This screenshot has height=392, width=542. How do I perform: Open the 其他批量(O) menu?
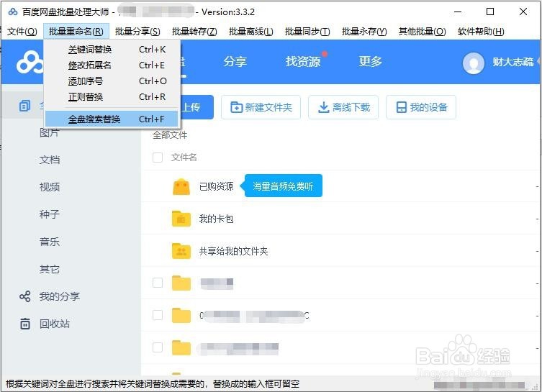(422, 32)
